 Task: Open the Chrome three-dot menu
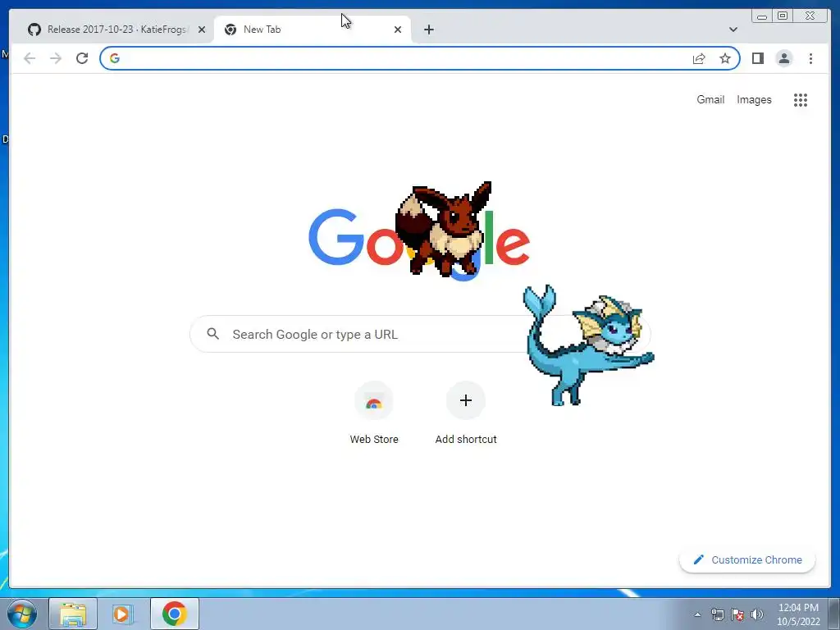click(x=810, y=58)
